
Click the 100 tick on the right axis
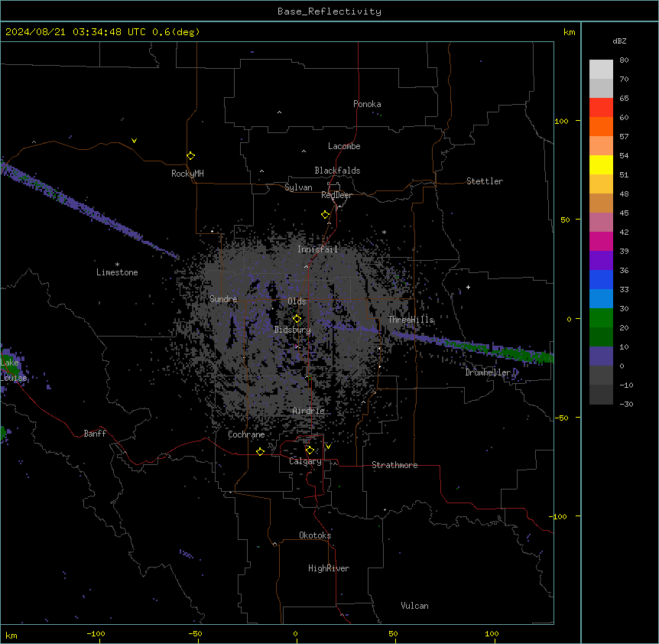[x=561, y=121]
